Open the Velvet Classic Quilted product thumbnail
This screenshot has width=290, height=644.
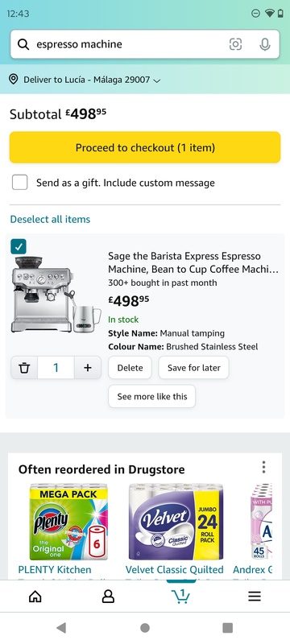[176, 522]
